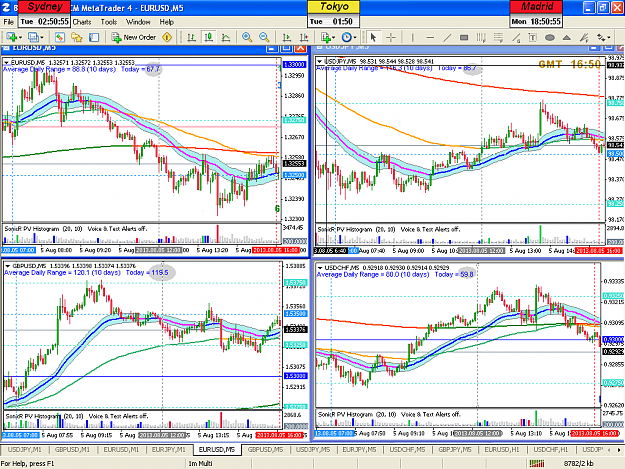Open the Indicators list icon
The height and width of the screenshot is (469, 625).
tap(326, 37)
